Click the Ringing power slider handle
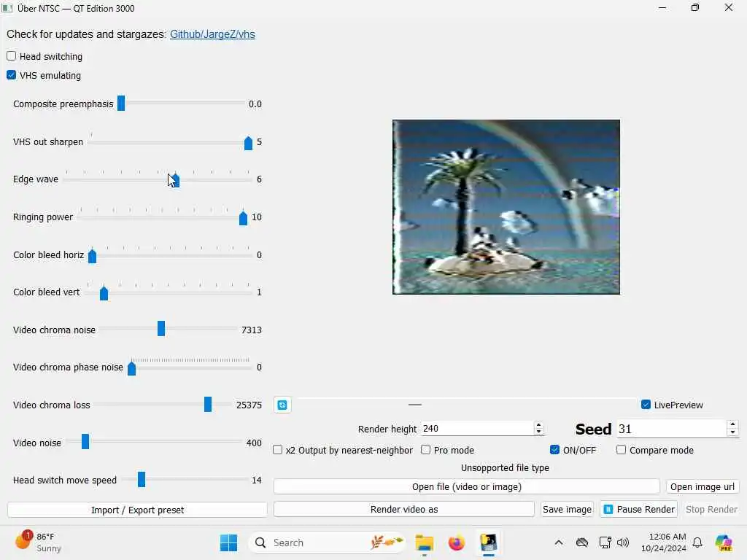This screenshot has width=747, height=560. [x=243, y=217]
